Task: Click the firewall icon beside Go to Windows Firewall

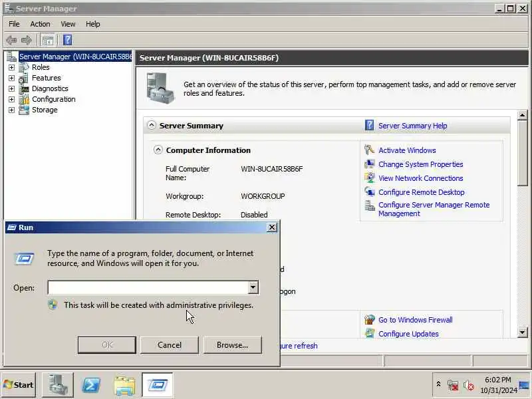Action: coord(369,320)
